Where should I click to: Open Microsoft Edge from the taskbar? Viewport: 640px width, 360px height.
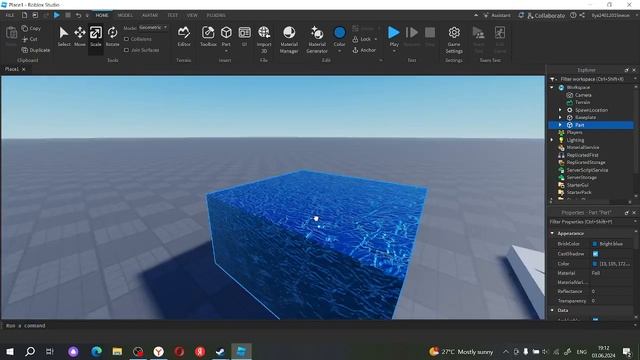point(96,351)
